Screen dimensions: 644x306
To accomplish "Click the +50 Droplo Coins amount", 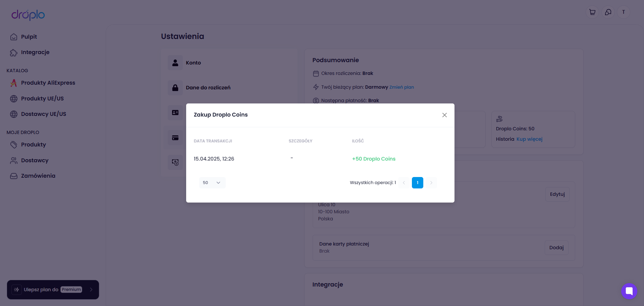I will pyautogui.click(x=374, y=159).
